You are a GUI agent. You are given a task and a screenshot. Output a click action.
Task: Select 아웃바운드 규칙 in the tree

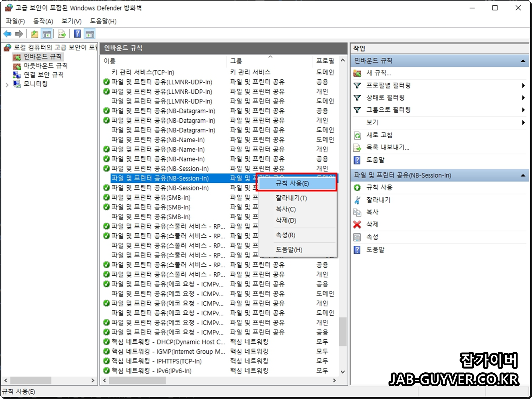coord(46,66)
